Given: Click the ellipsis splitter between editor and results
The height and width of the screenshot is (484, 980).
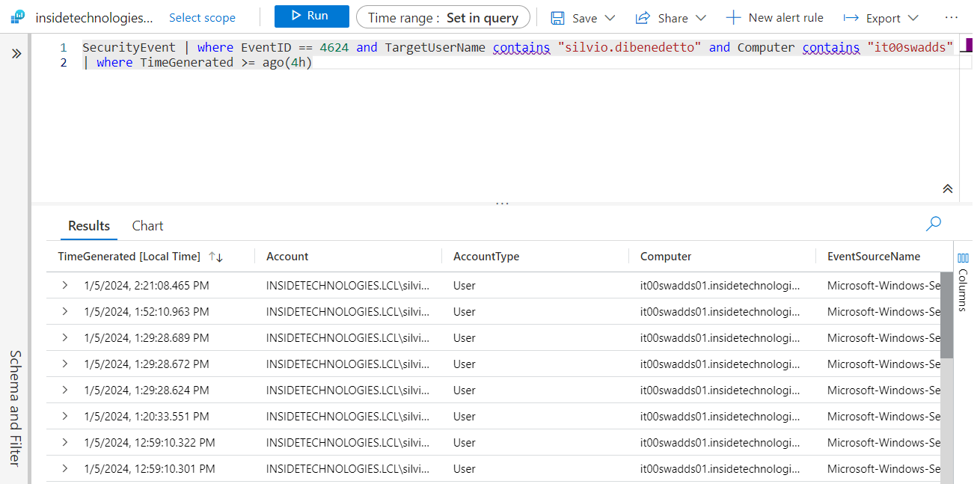Looking at the screenshot, I should click(502, 203).
